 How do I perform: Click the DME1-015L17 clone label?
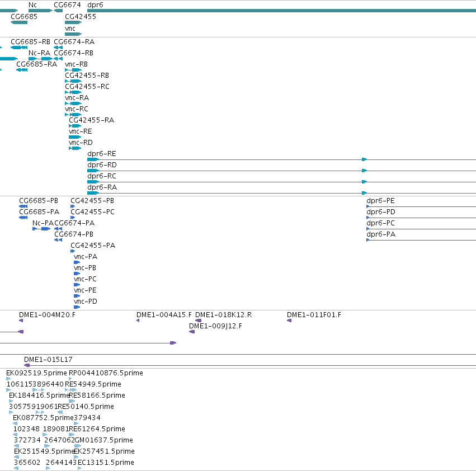(x=48, y=360)
